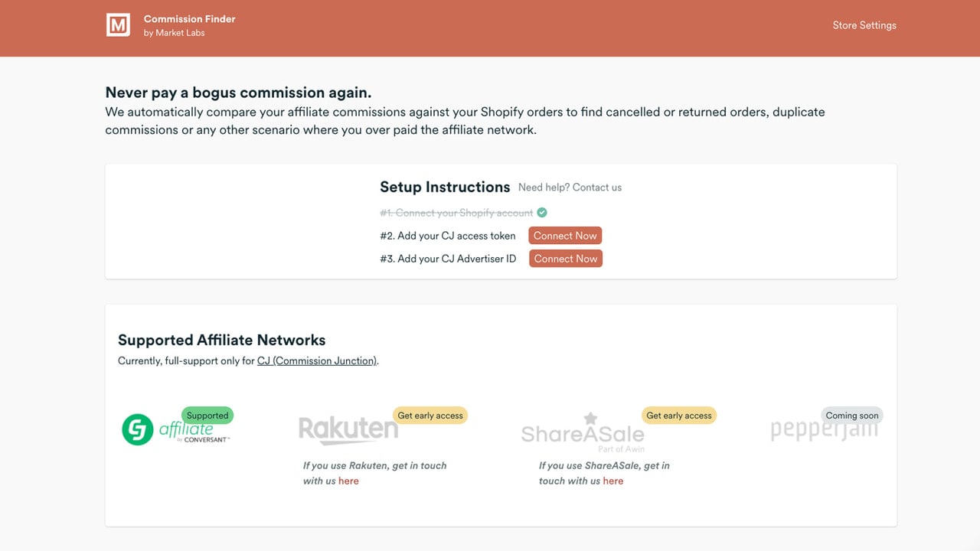The image size is (980, 551).
Task: Click the green Supported badge
Action: click(x=207, y=416)
